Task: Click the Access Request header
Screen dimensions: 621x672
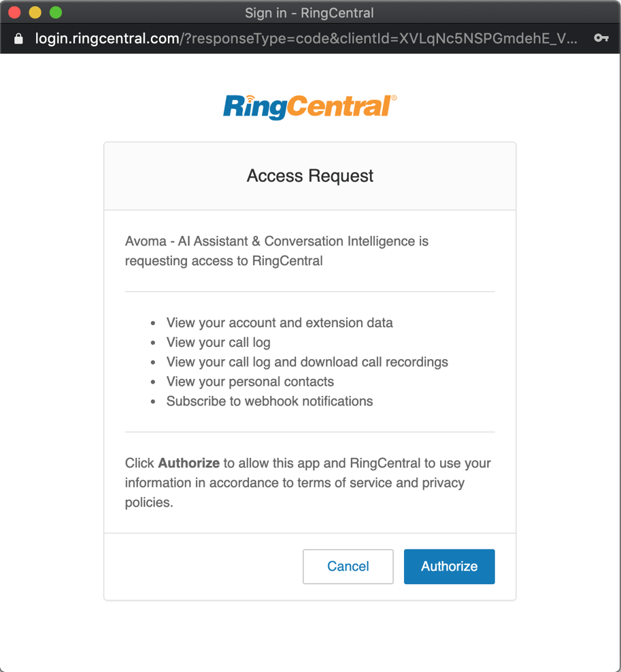Action: tap(309, 175)
